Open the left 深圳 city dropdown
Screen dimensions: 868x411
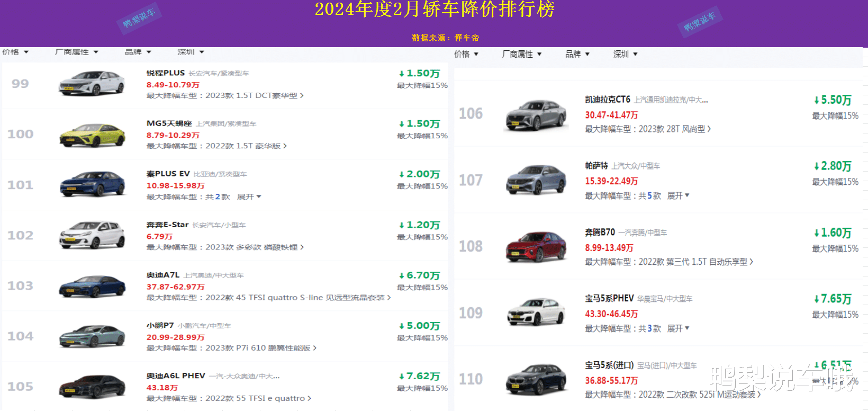[191, 52]
